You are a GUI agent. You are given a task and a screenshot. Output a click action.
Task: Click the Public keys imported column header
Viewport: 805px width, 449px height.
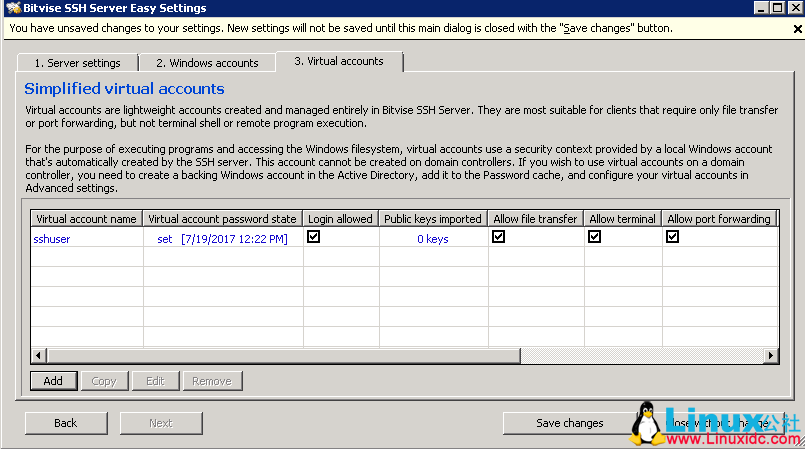pos(433,219)
